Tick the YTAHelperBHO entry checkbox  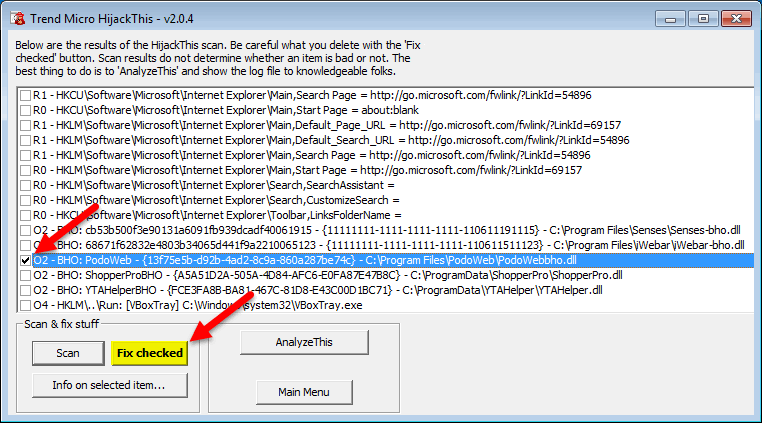[x=25, y=291]
